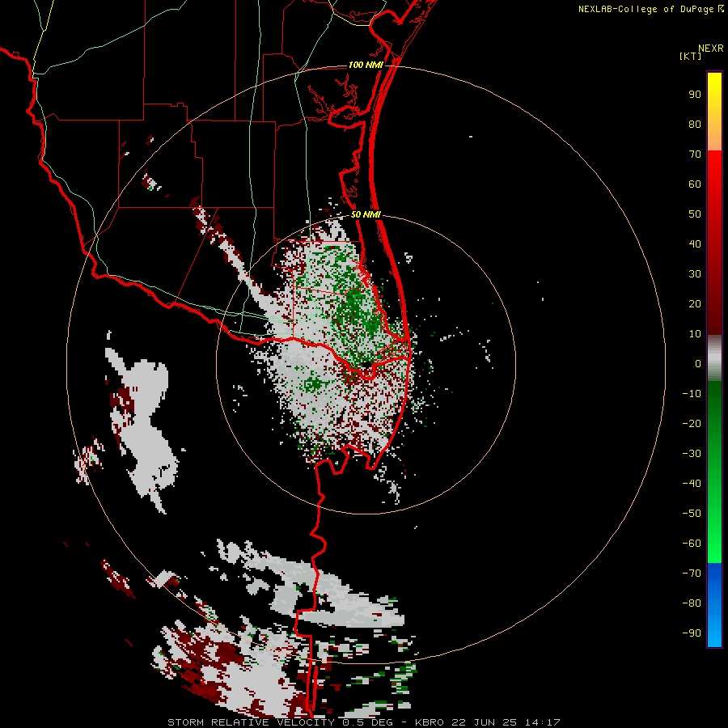
Task: Click the -70 value on velocity scale
Action: pos(692,574)
